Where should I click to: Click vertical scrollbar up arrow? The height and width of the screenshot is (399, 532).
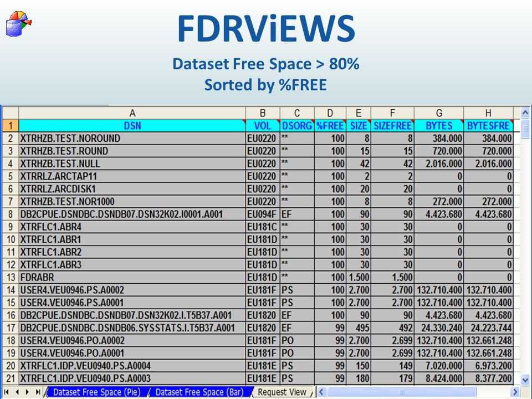click(525, 112)
